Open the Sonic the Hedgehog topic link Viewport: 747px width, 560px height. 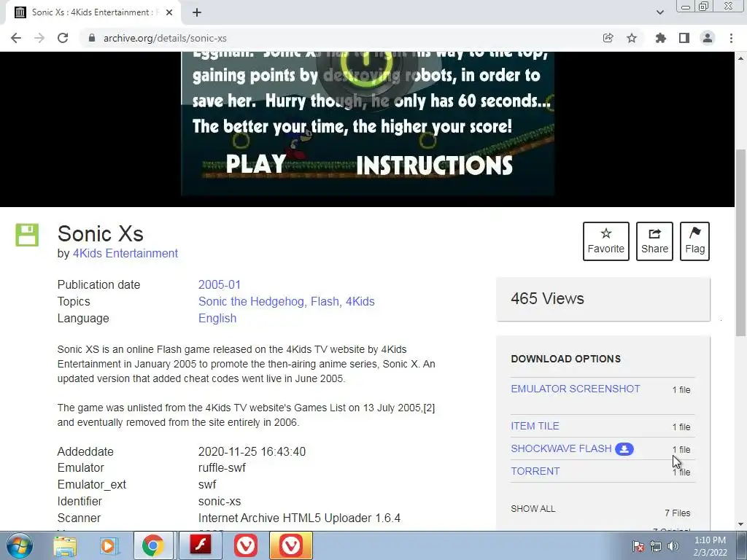[252, 301]
